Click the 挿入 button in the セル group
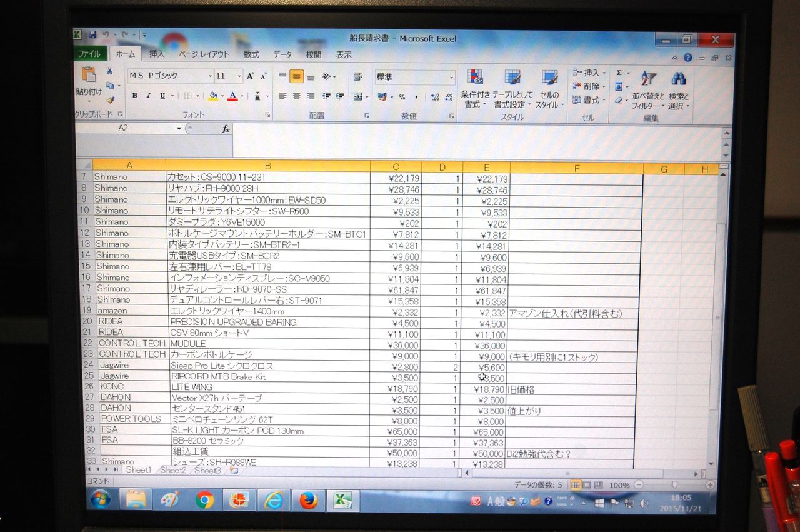 pyautogui.click(x=589, y=73)
